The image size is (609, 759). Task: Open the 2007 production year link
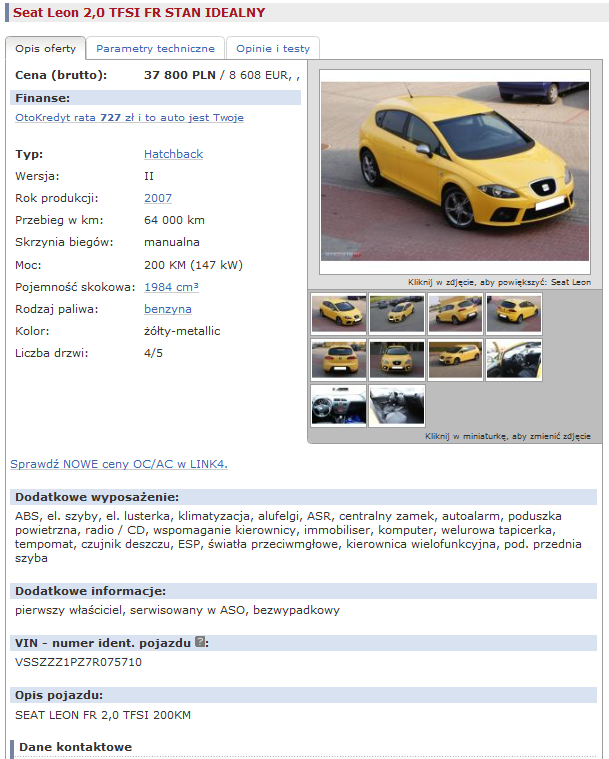(158, 198)
